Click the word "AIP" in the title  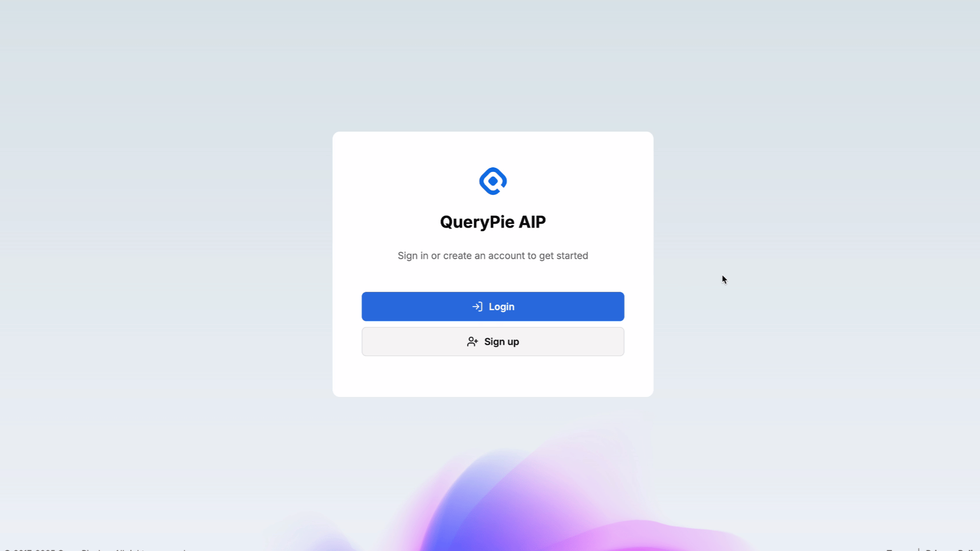click(532, 222)
